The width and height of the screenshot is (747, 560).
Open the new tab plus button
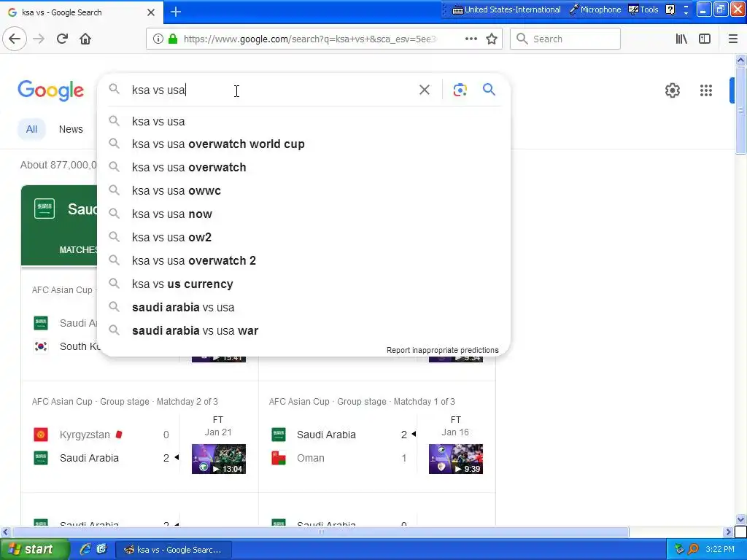click(x=176, y=12)
